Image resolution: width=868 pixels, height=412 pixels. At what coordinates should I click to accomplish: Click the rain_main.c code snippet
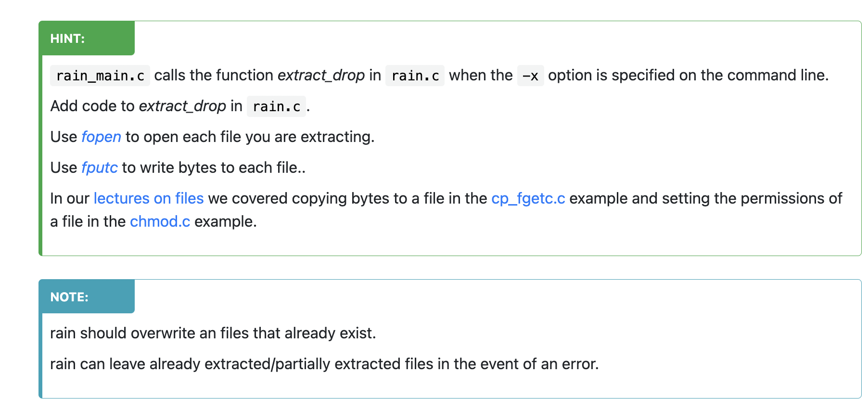pyautogui.click(x=100, y=76)
